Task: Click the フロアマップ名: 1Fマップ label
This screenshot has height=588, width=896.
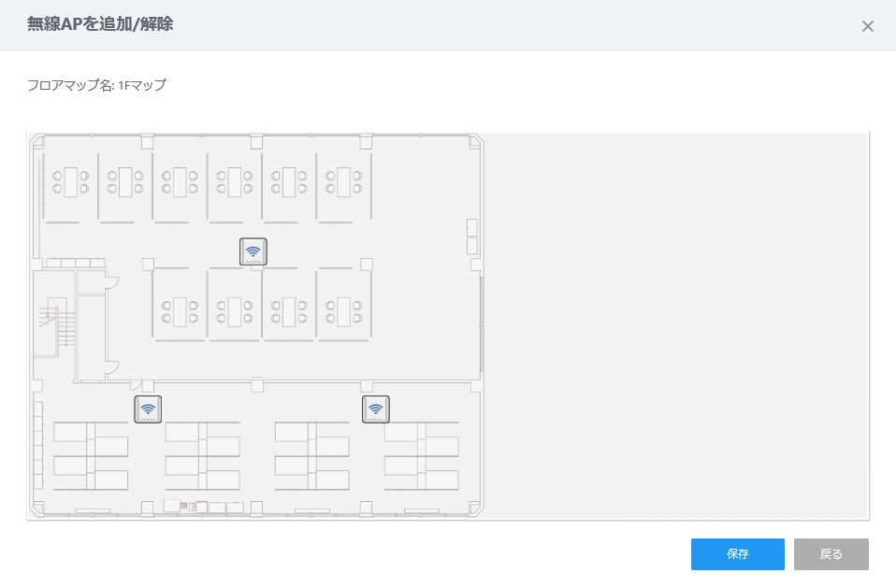Action: (97, 85)
